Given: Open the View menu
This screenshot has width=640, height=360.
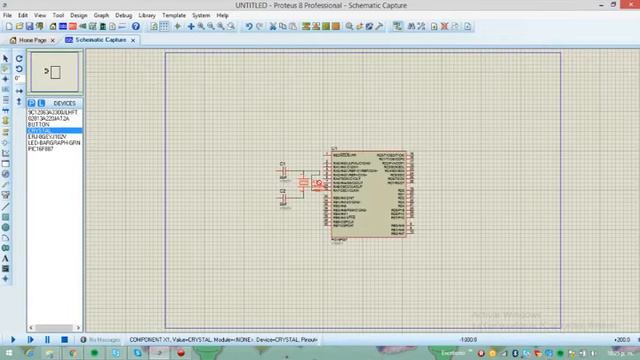Looking at the screenshot, I should pyautogui.click(x=40, y=16).
